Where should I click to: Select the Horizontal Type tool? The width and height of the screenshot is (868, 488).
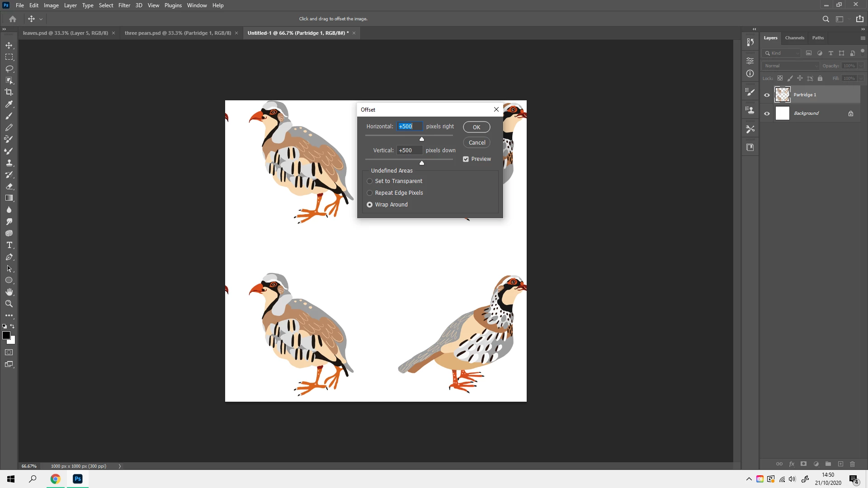point(9,245)
